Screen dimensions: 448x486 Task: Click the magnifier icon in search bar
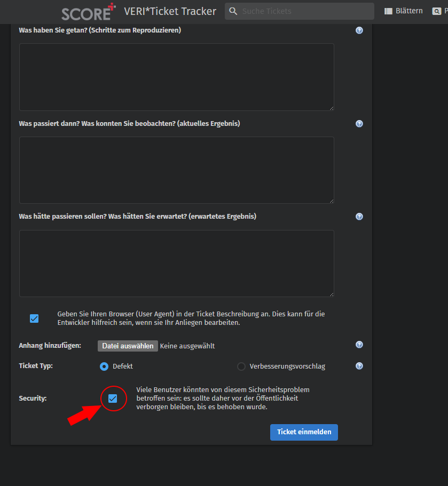233,11
